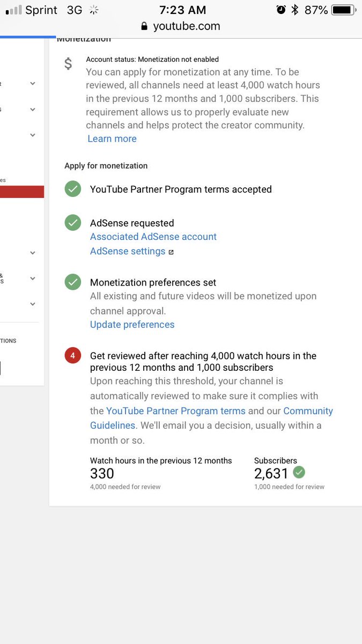362x644 pixels.
Task: Tap the network loading spinner icon
Action: (94, 10)
